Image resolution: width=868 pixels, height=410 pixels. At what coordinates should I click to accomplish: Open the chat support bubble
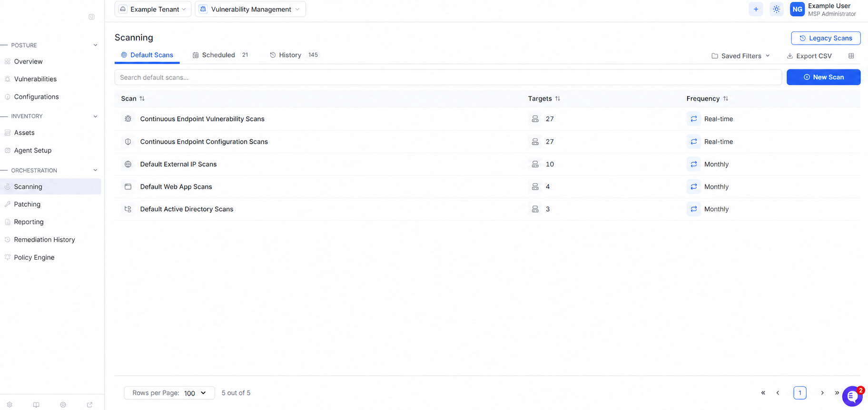[x=852, y=396]
